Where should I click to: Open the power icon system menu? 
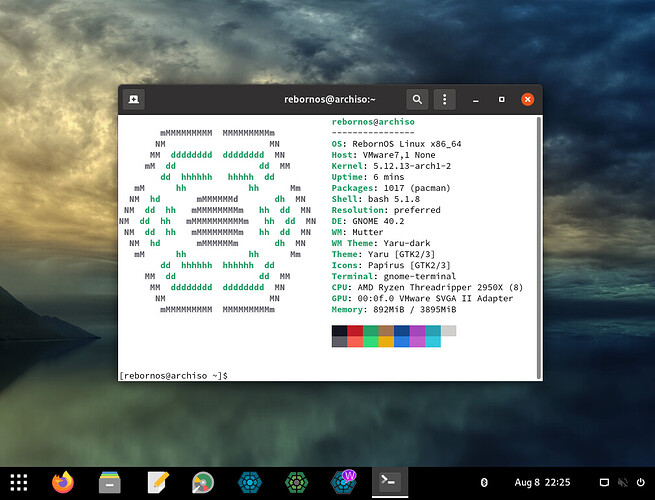(640, 483)
